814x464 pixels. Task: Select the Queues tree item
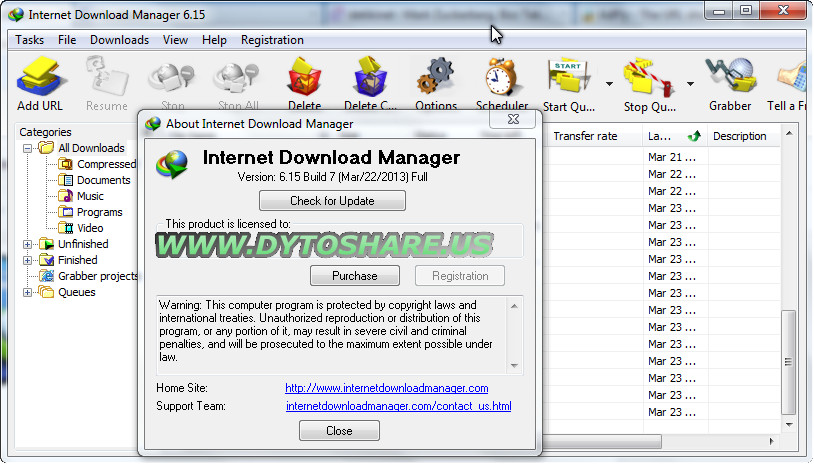click(x=77, y=293)
